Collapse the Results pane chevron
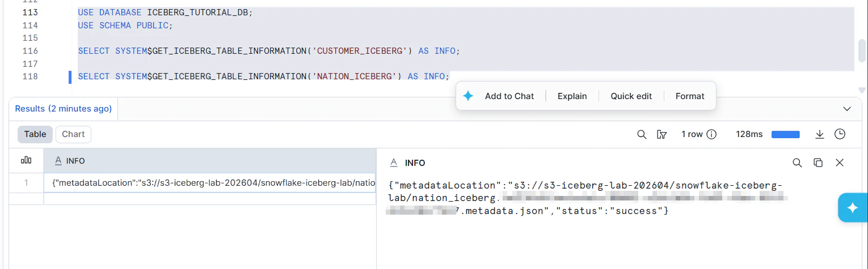This screenshot has height=269, width=868. (847, 109)
